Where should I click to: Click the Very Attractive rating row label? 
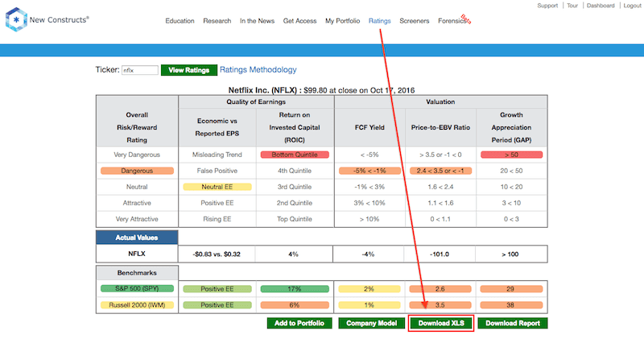pyautogui.click(x=137, y=219)
